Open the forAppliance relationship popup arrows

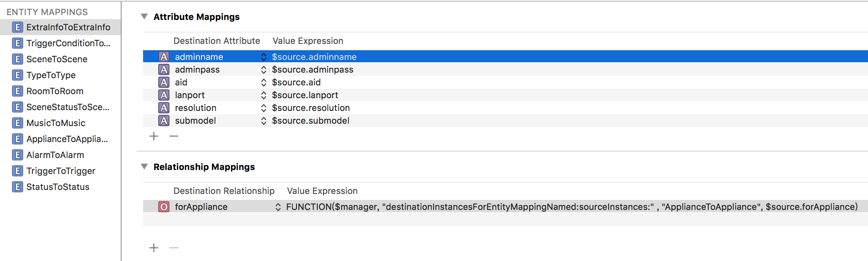[x=278, y=207]
